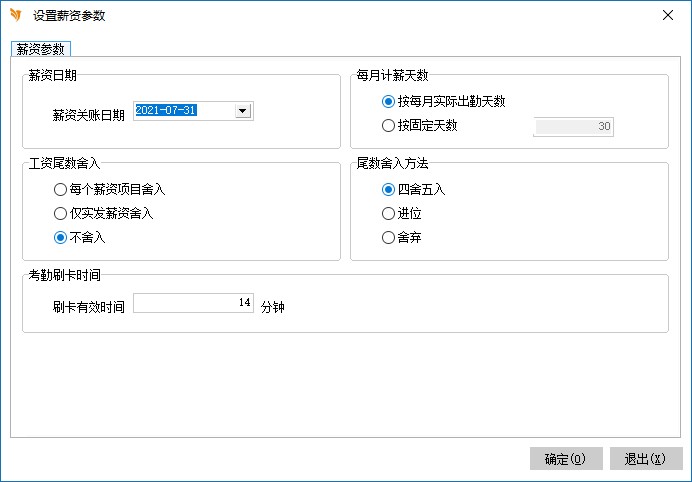The height and width of the screenshot is (482, 692).
Task: Switch to the 薪资参数 tab
Action: pos(41,49)
